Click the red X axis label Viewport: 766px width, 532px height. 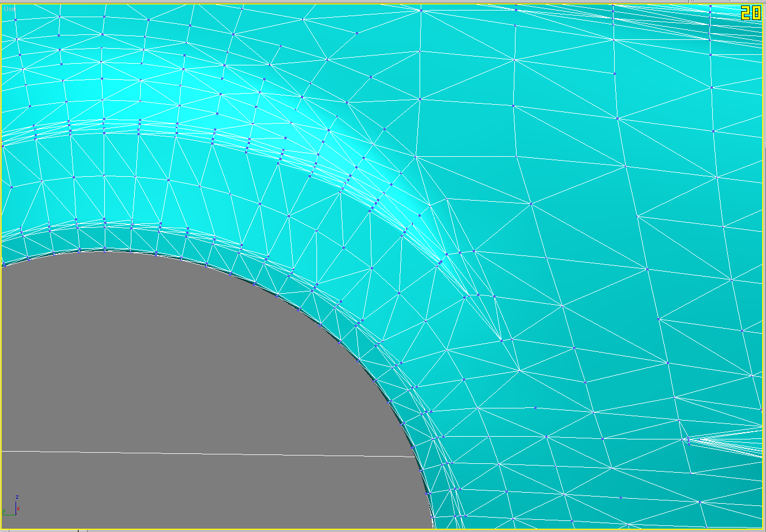click(x=18, y=509)
